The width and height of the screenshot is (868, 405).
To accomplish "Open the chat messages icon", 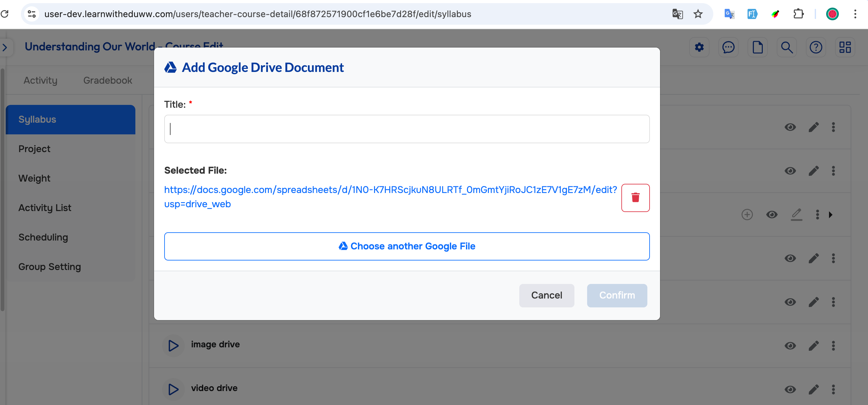I will (x=728, y=47).
